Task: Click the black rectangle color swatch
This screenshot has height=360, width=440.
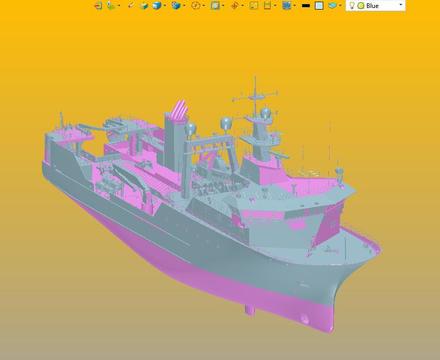Action: pos(306,6)
